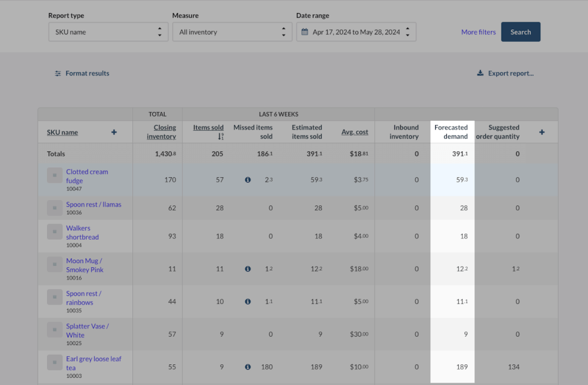588x385 pixels.
Task: Open More filters
Action: point(478,32)
